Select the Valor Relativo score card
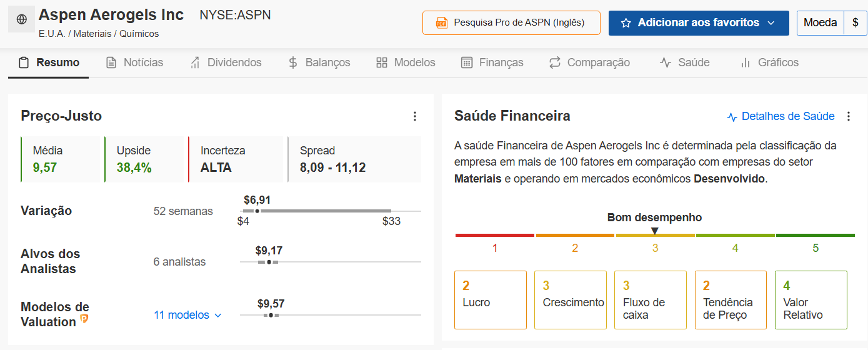The image size is (868, 350). [x=811, y=300]
